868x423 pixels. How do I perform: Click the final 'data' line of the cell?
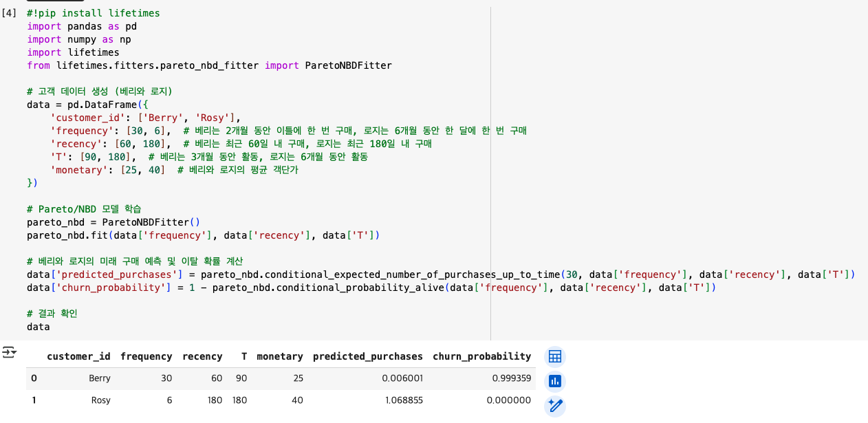(x=39, y=327)
